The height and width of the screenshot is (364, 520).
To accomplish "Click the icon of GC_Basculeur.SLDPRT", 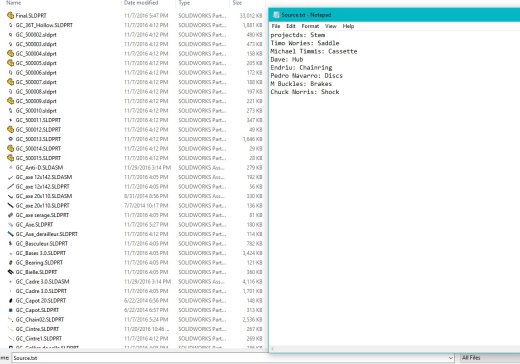I will [10, 243].
